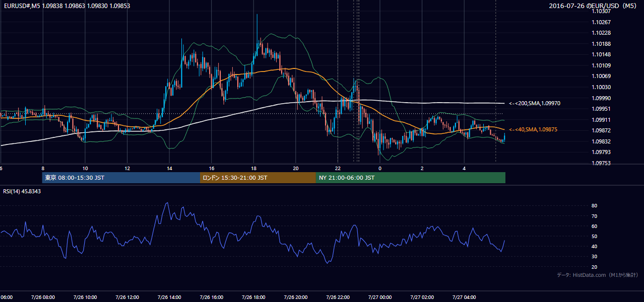Click price axis value 1.10228

tap(602, 33)
